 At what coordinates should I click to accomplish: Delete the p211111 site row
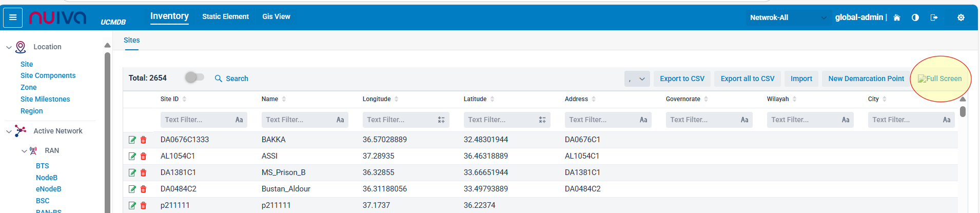click(x=144, y=205)
